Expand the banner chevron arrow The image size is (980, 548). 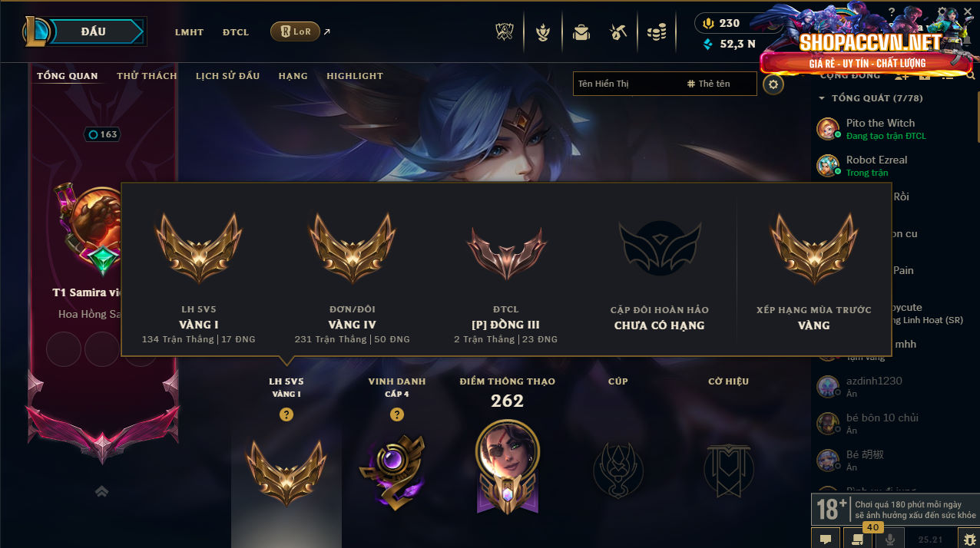click(x=101, y=491)
